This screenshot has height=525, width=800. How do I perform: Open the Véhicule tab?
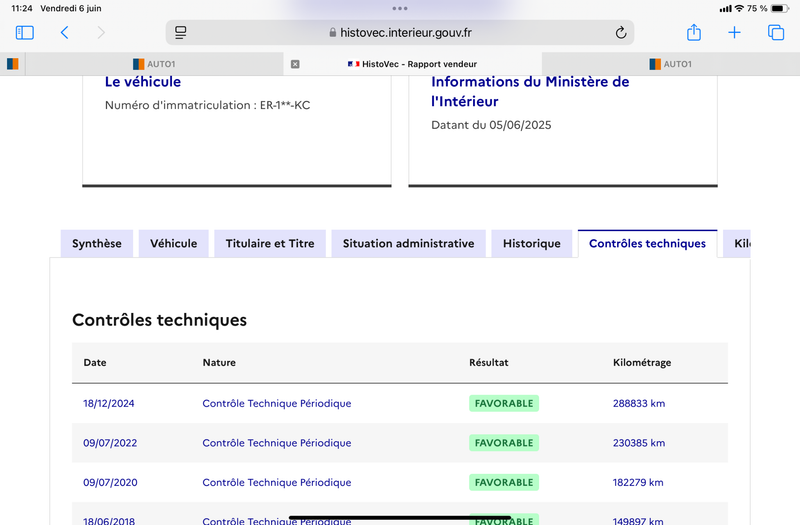click(x=173, y=243)
